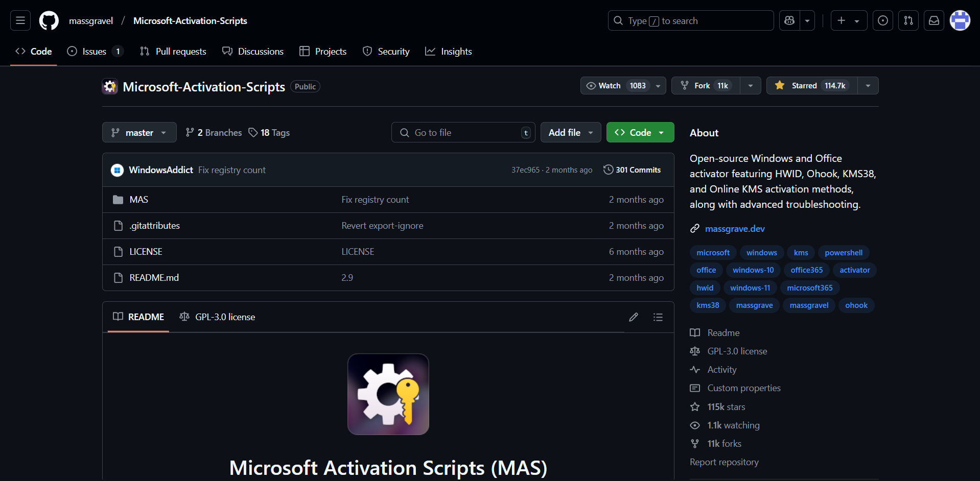Viewport: 980px width, 481px height.
Task: Expand the master branch dropdown
Action: 139,133
